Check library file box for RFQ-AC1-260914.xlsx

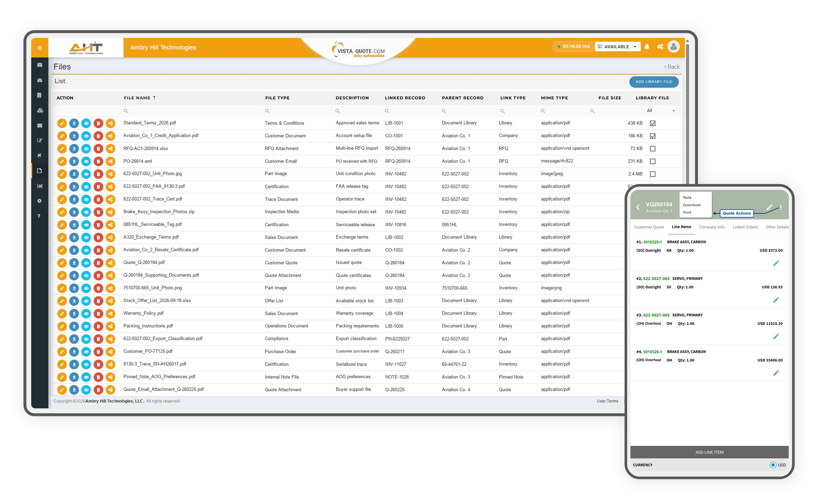[653, 149]
